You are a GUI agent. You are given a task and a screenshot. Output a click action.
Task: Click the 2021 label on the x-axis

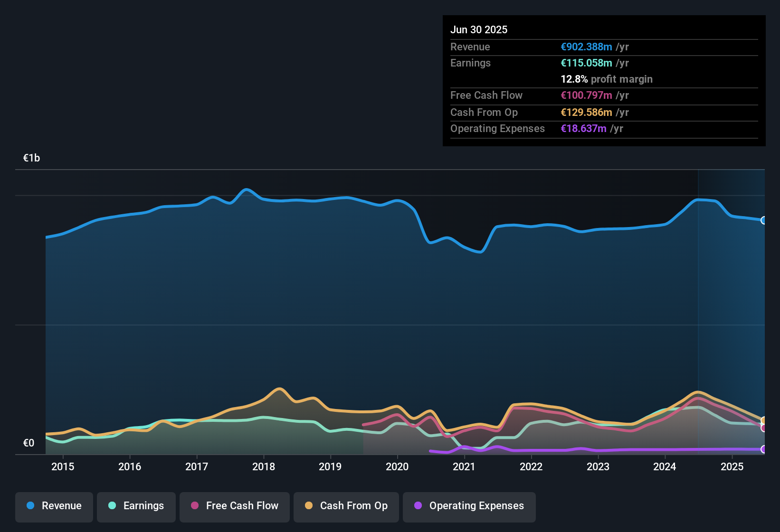pos(464,466)
